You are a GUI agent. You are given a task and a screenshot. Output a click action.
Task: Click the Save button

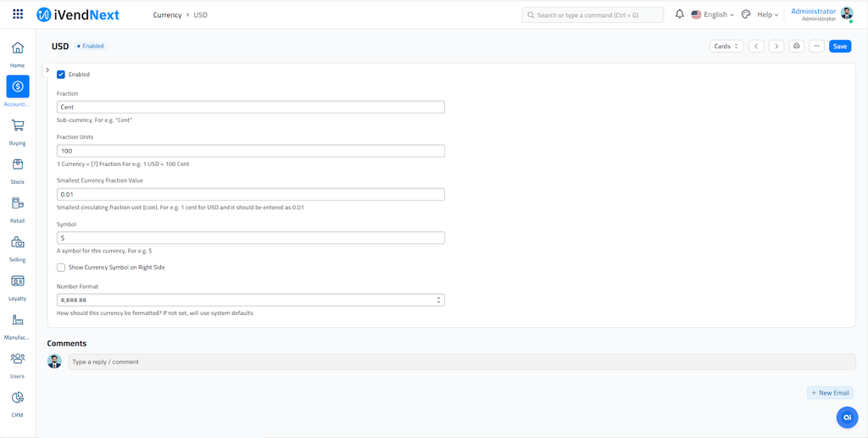coord(839,47)
